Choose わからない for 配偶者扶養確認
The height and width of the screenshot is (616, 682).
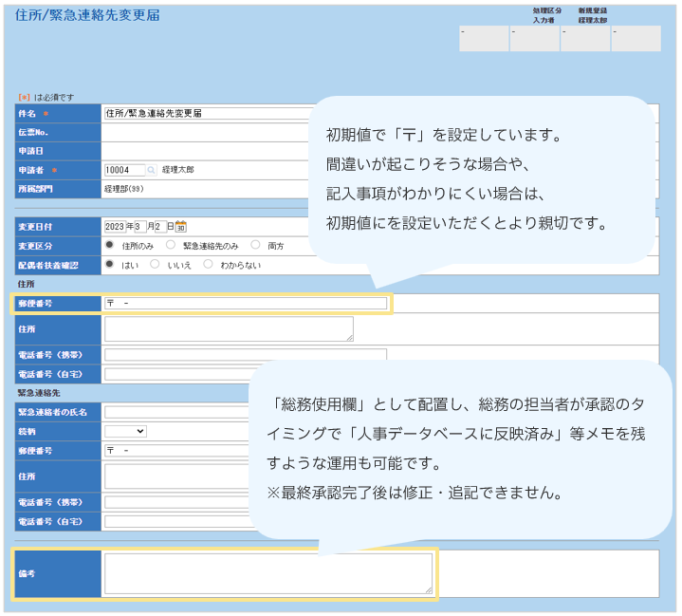[x=209, y=264]
